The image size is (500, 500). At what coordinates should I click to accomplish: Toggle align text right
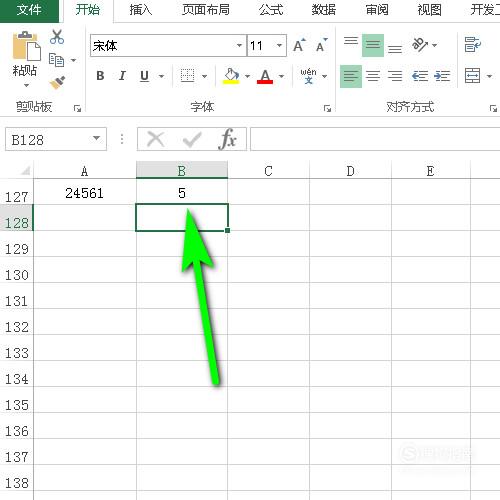point(395,76)
